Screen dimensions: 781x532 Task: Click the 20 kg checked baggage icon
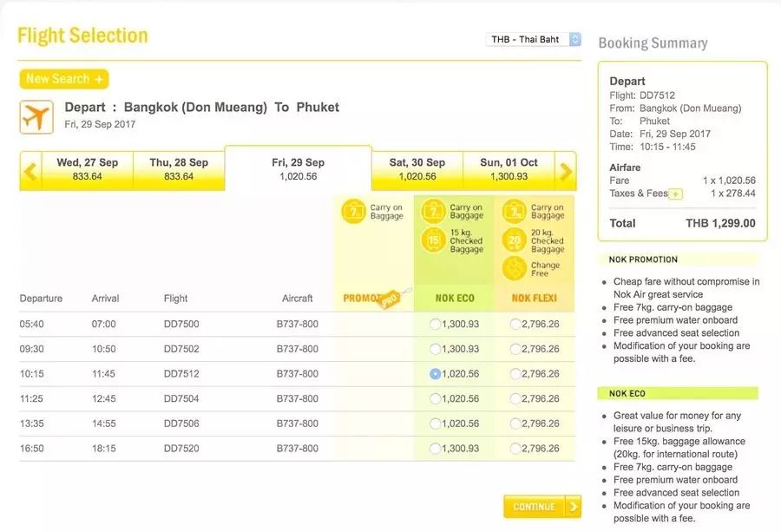513,240
